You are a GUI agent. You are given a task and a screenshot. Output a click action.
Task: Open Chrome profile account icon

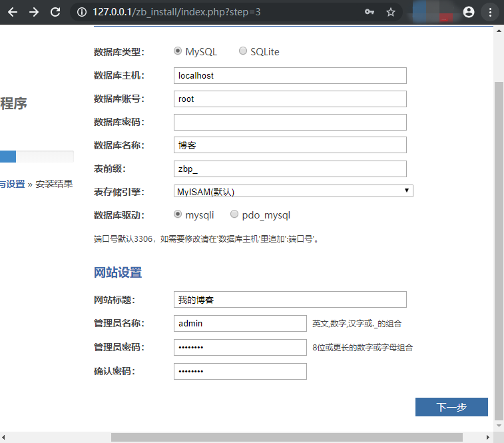tap(468, 12)
